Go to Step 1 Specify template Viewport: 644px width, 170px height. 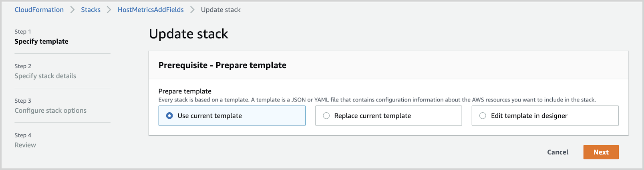click(41, 41)
